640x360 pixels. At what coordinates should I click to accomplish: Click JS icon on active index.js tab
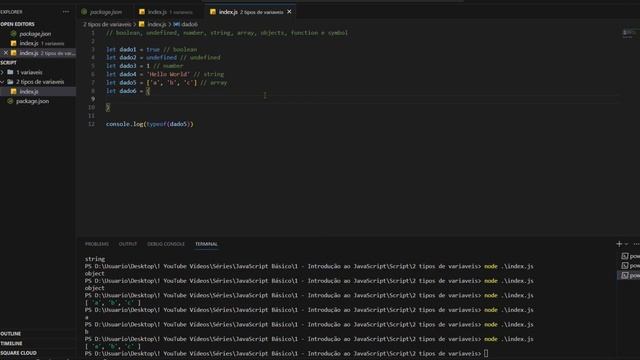click(x=213, y=12)
